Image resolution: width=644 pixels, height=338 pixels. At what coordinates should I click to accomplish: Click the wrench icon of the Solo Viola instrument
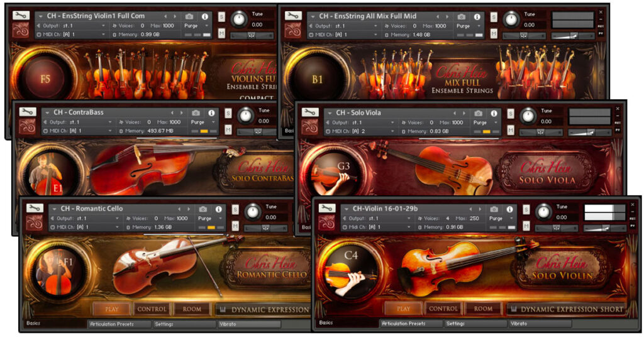pos(310,112)
